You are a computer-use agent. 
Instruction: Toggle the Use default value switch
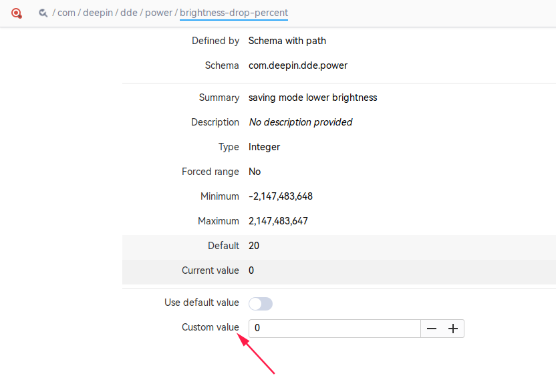pos(261,304)
